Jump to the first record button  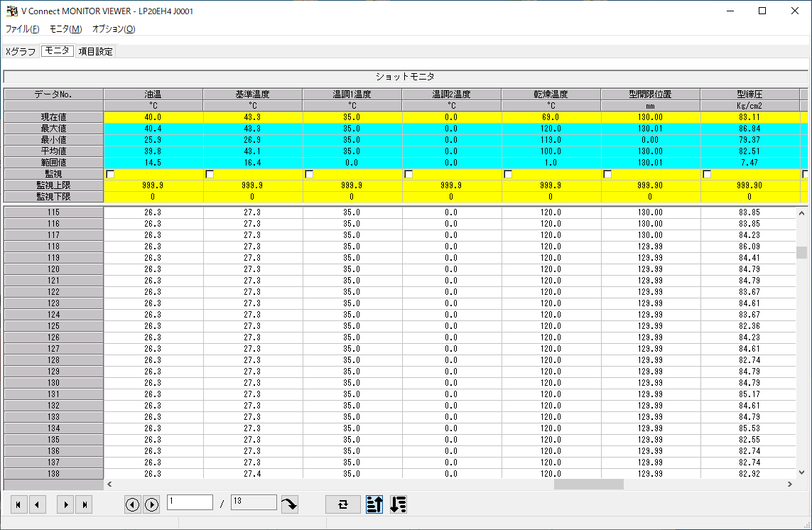coord(18,504)
